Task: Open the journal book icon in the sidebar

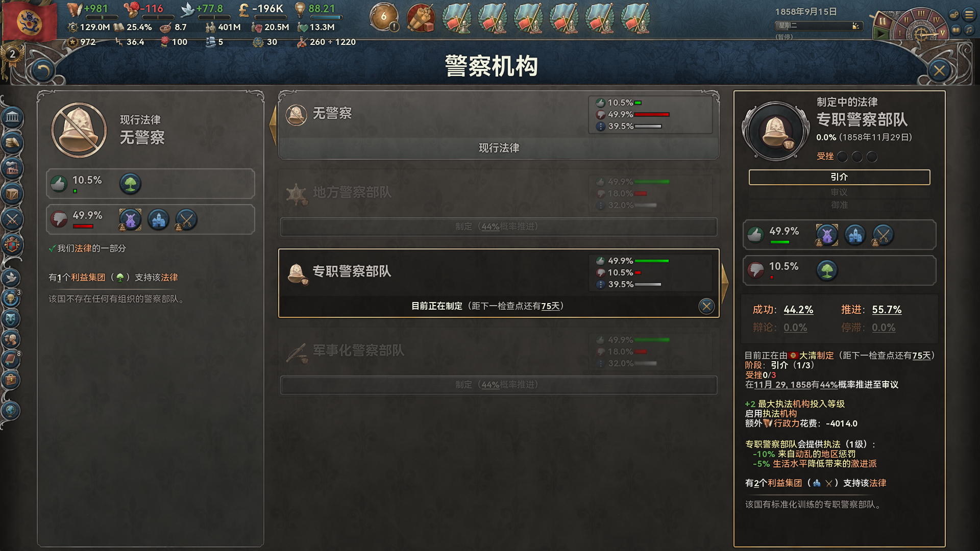Action: (11, 359)
